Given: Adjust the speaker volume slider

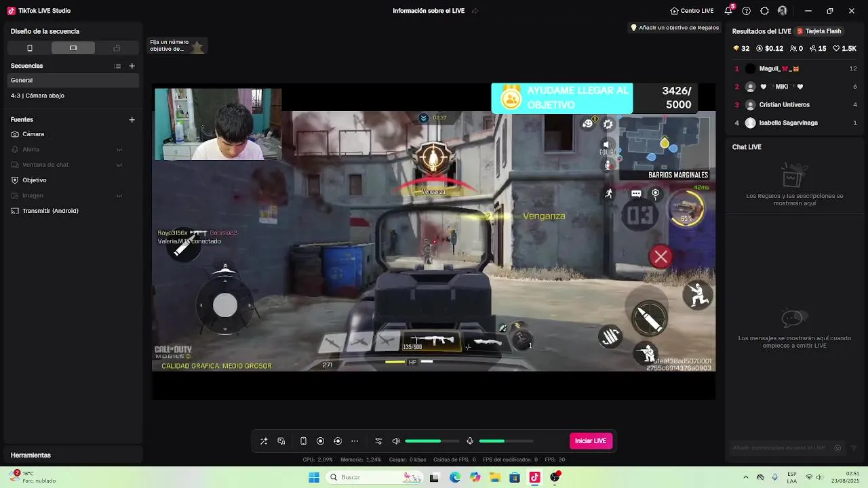Looking at the screenshot, I should [432, 441].
